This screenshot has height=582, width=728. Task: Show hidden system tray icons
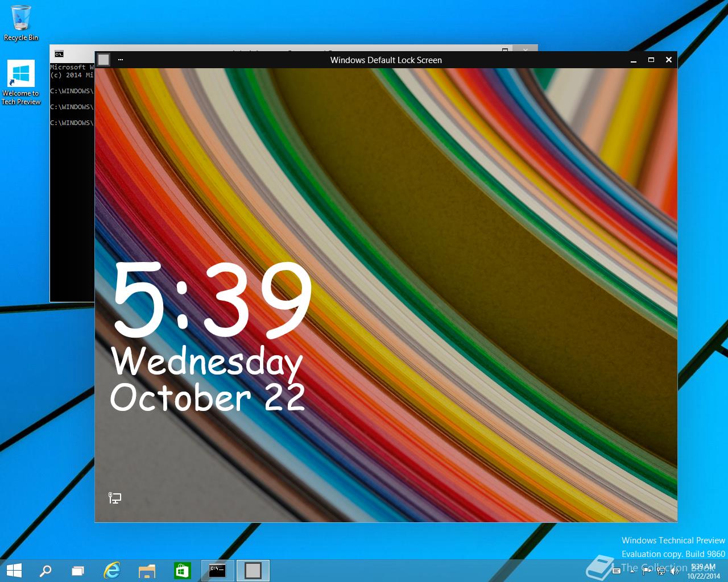coord(632,571)
